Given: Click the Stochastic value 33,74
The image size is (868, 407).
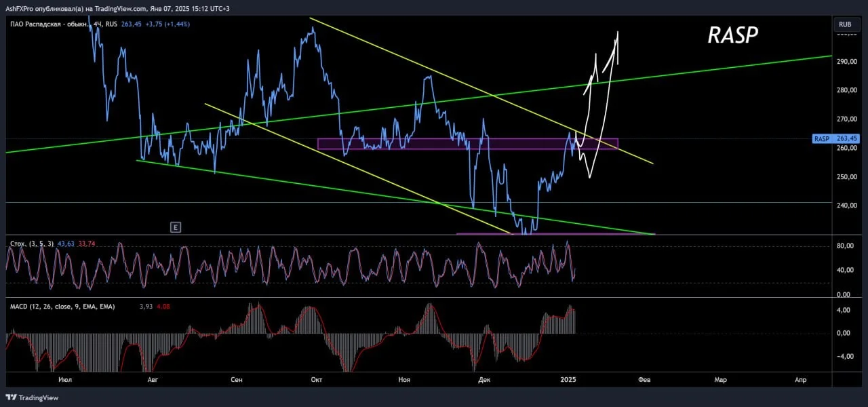Looking at the screenshot, I should 87,243.
